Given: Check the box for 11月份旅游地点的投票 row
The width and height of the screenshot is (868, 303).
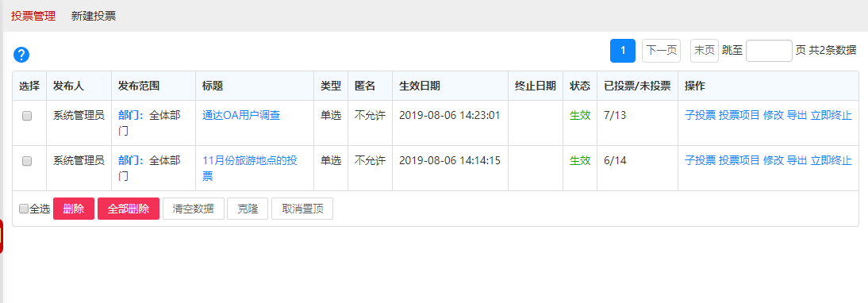Looking at the screenshot, I should pyautogui.click(x=26, y=161).
